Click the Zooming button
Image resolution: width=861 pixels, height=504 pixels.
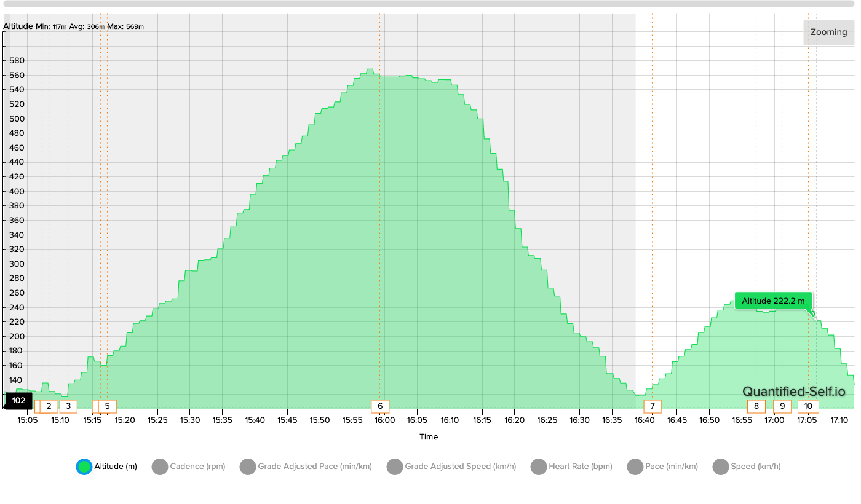point(828,32)
